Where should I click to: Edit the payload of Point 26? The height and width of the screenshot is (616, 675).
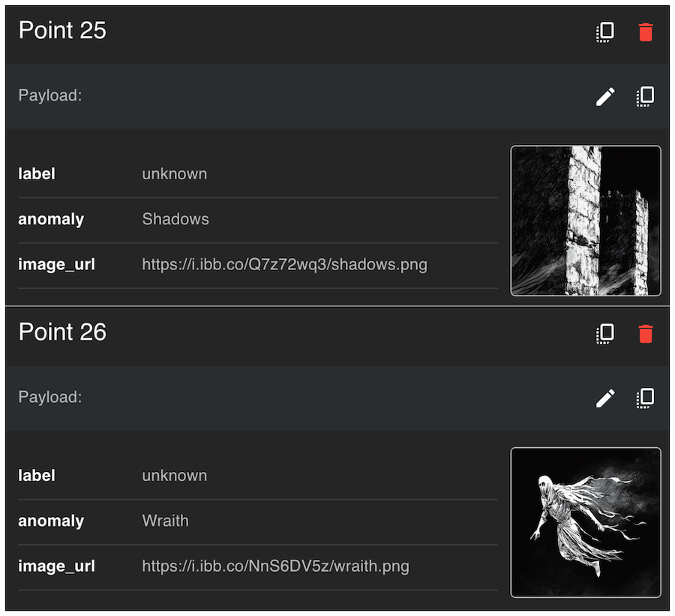point(605,398)
